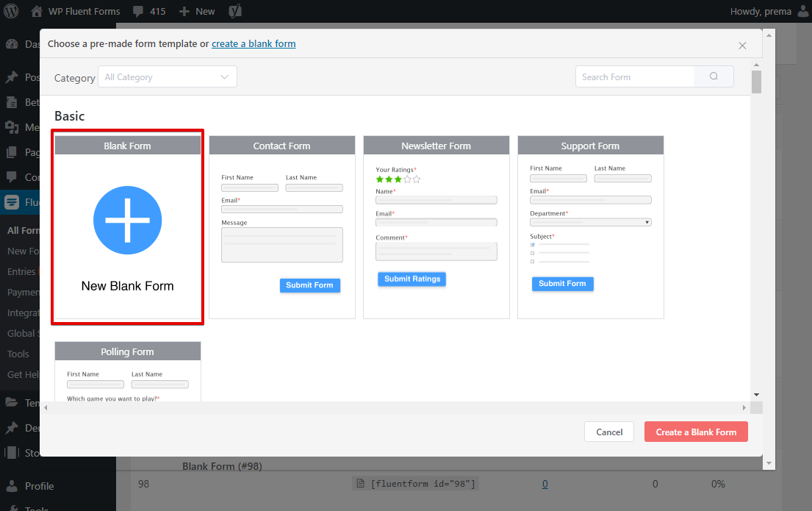812x511 pixels.
Task: Click the create a blank form link
Action: coord(254,43)
